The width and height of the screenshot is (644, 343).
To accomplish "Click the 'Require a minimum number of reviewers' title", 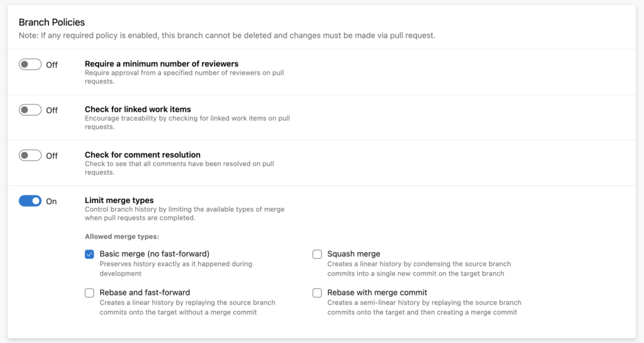I will [162, 63].
